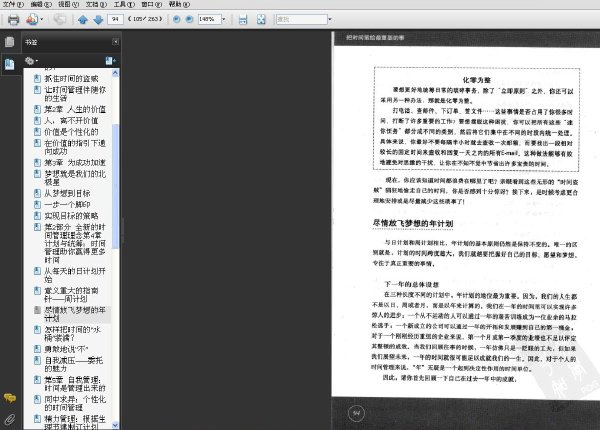Go to the next page with the down arrow
600x430 pixels.
coord(98,19)
